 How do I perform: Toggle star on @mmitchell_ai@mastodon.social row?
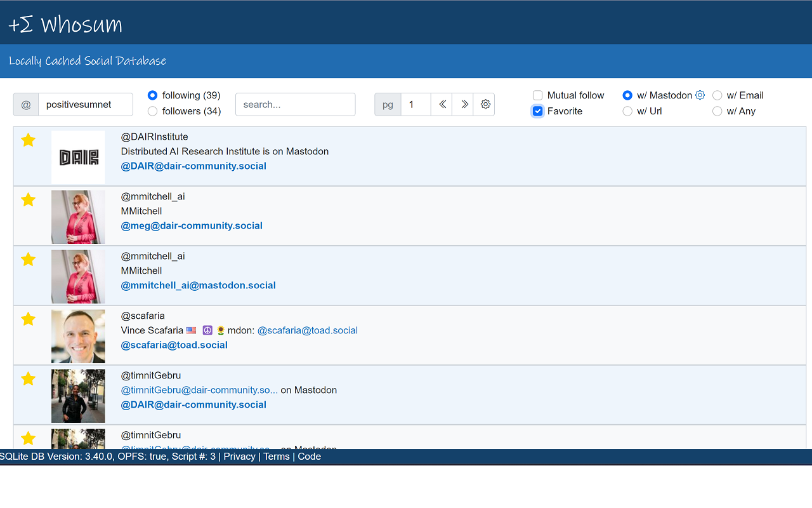28,260
